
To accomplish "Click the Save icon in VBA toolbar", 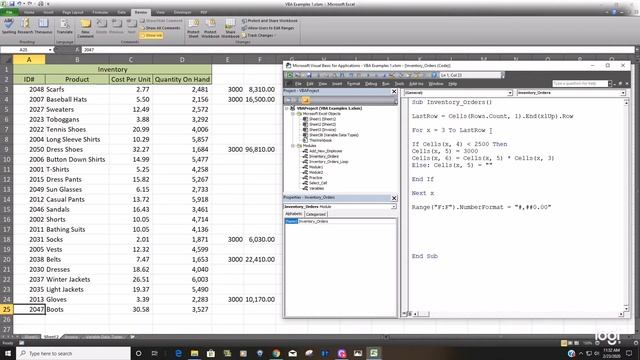I will pos(309,75).
